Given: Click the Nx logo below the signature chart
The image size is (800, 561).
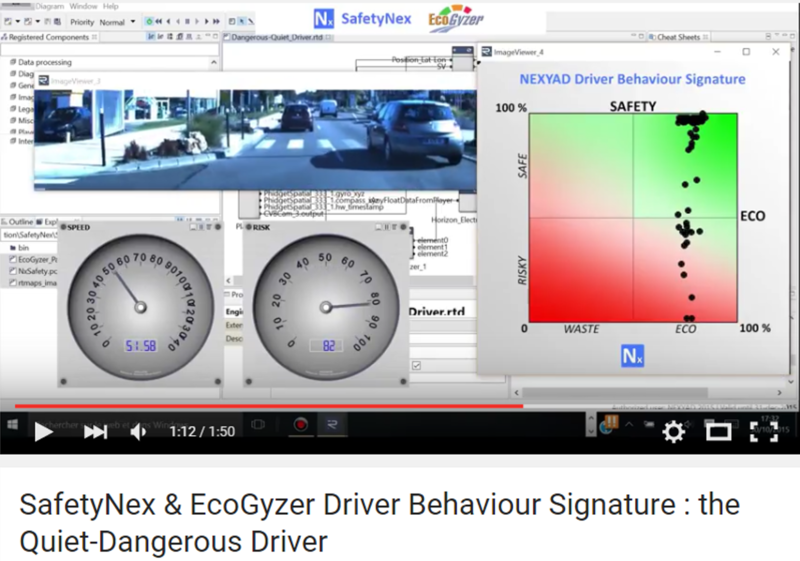Looking at the screenshot, I should [x=632, y=356].
